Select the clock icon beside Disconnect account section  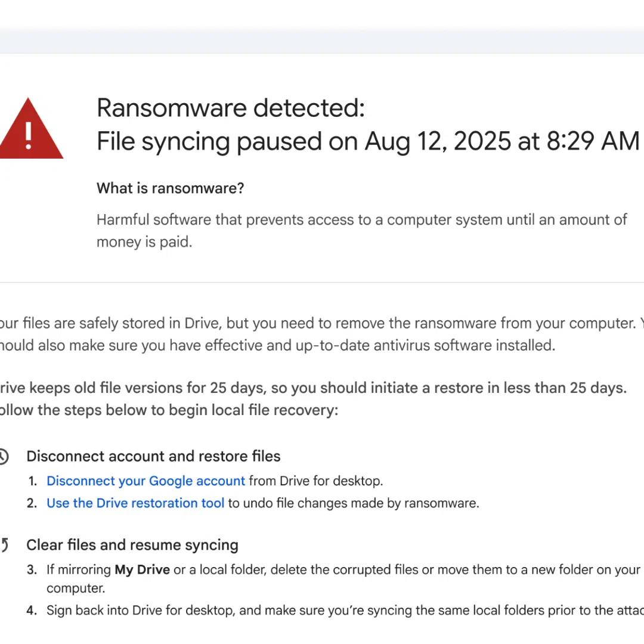[4, 456]
